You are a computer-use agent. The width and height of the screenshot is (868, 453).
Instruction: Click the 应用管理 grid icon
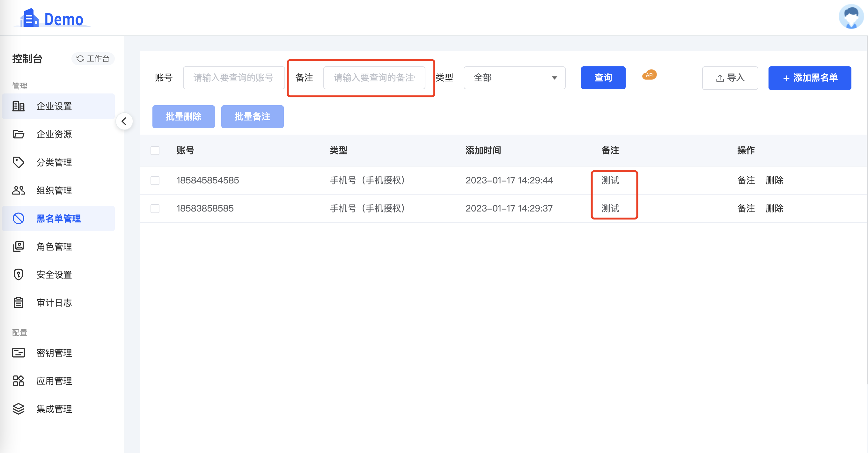(18, 381)
